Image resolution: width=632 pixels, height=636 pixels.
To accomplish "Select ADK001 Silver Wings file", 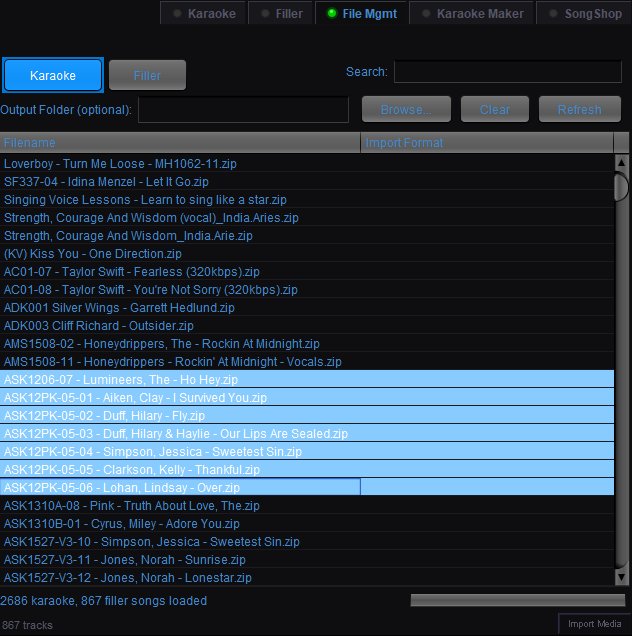I will coord(307,307).
